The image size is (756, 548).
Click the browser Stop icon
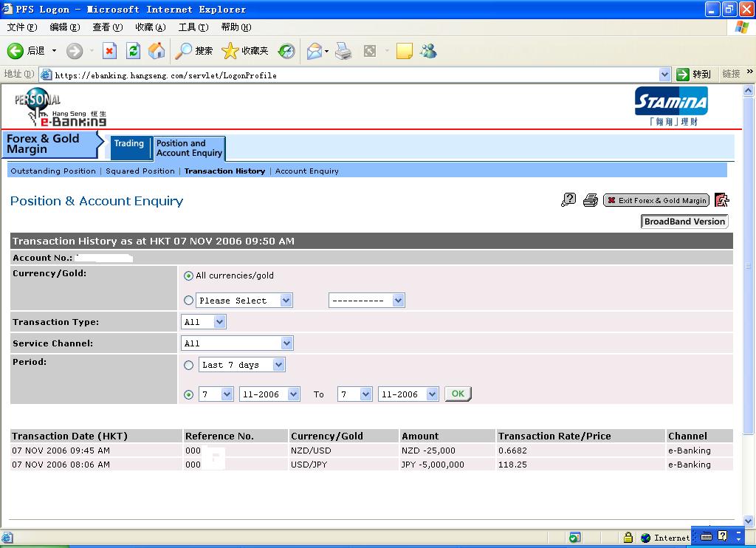point(109,50)
